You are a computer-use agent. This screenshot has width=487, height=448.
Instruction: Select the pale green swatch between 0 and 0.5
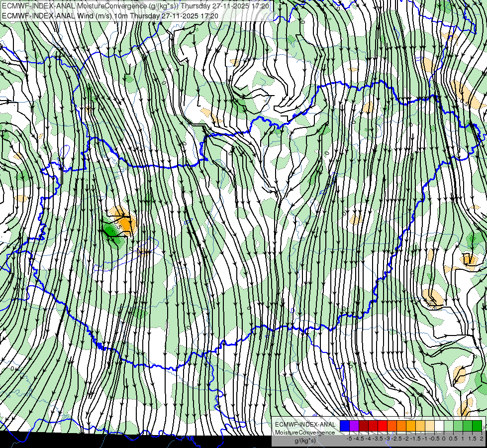tap(449, 426)
